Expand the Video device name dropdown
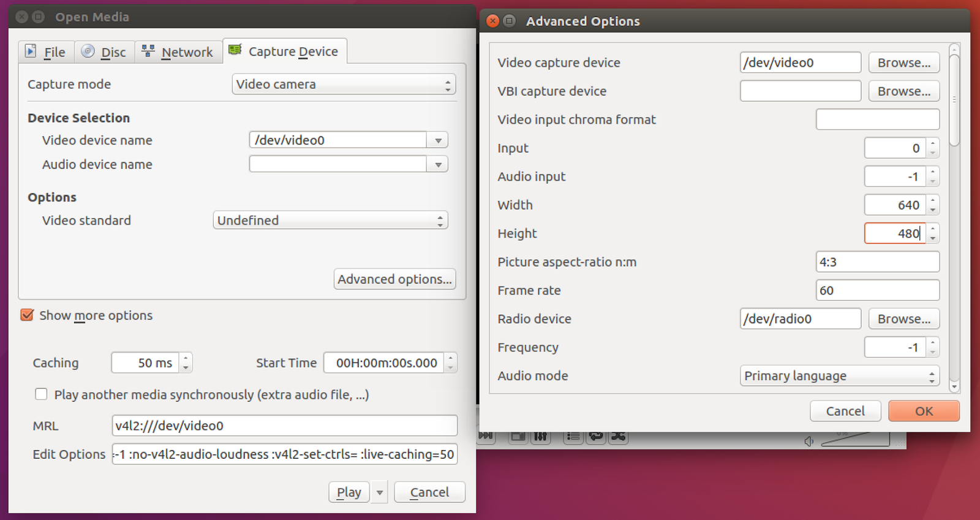980x520 pixels. coord(438,140)
